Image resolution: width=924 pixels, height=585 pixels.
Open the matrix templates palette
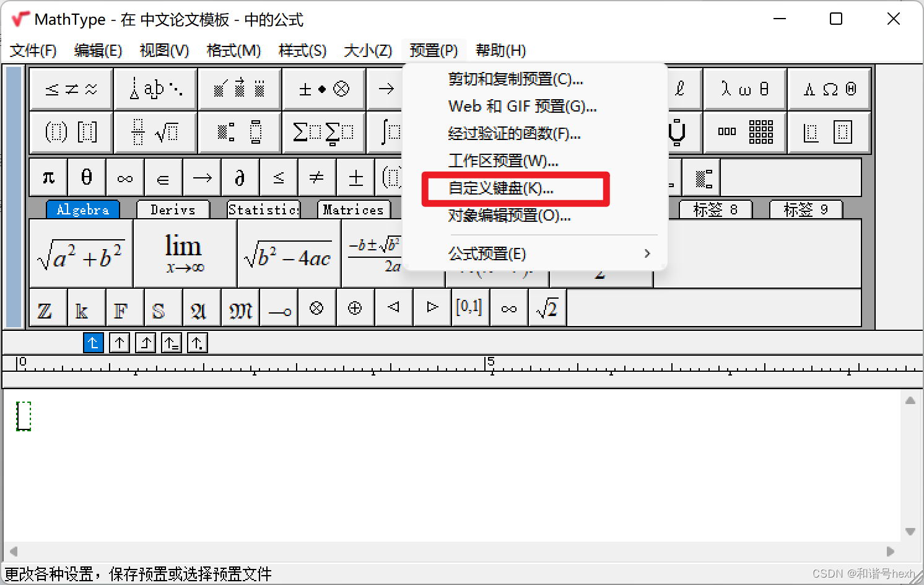tap(744, 132)
